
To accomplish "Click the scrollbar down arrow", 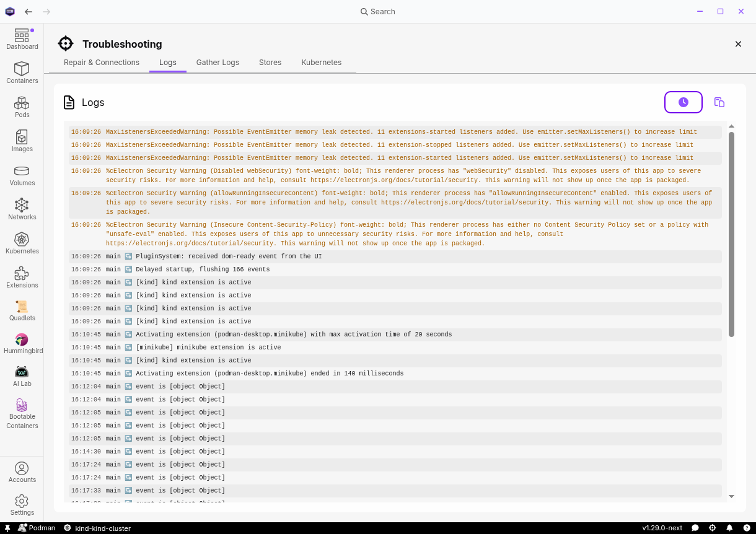I will (x=731, y=496).
